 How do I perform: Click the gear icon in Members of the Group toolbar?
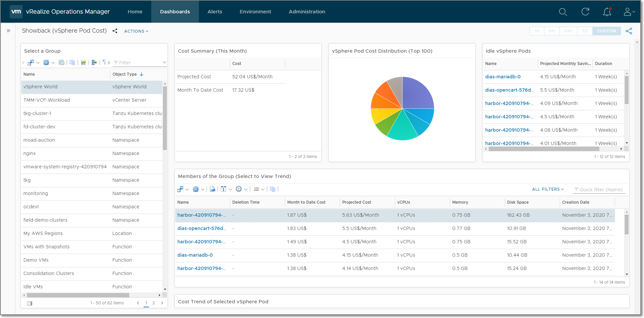pyautogui.click(x=196, y=189)
